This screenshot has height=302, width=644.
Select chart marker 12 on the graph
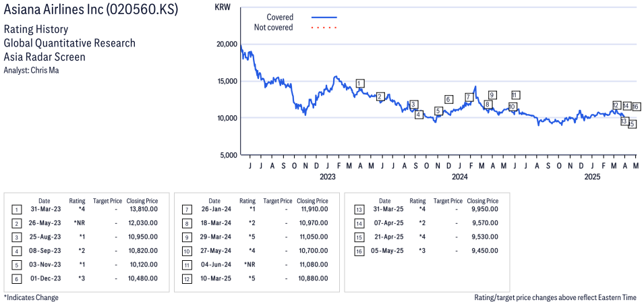616,105
